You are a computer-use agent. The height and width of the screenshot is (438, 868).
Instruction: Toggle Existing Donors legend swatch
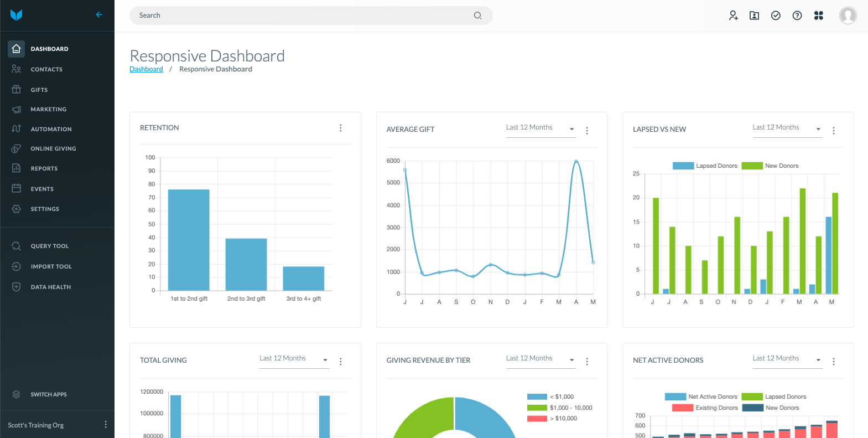pos(683,408)
